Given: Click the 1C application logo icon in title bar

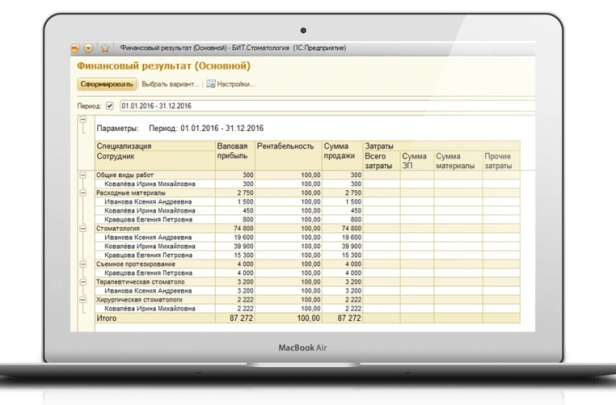Looking at the screenshot, I should [74, 47].
